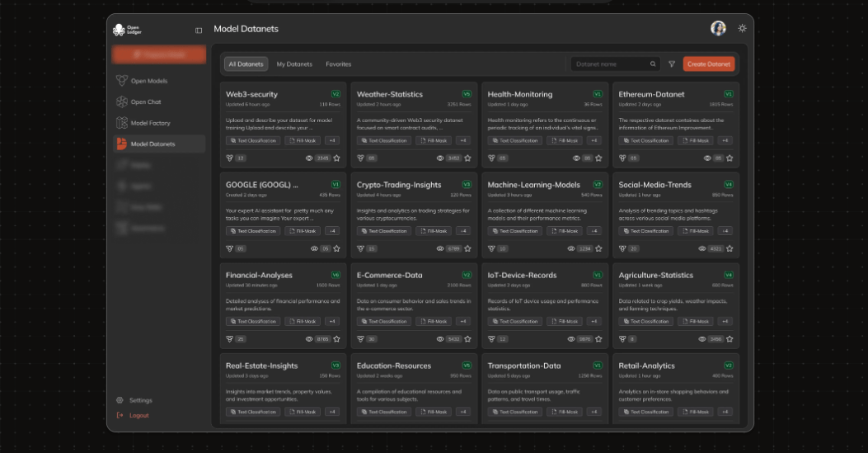Switch to the My Datanets tab

point(294,64)
